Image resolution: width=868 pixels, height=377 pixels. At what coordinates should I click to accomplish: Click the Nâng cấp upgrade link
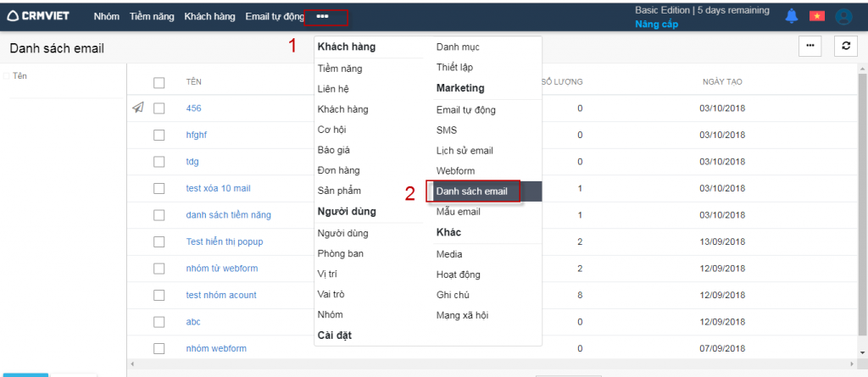[x=657, y=25]
